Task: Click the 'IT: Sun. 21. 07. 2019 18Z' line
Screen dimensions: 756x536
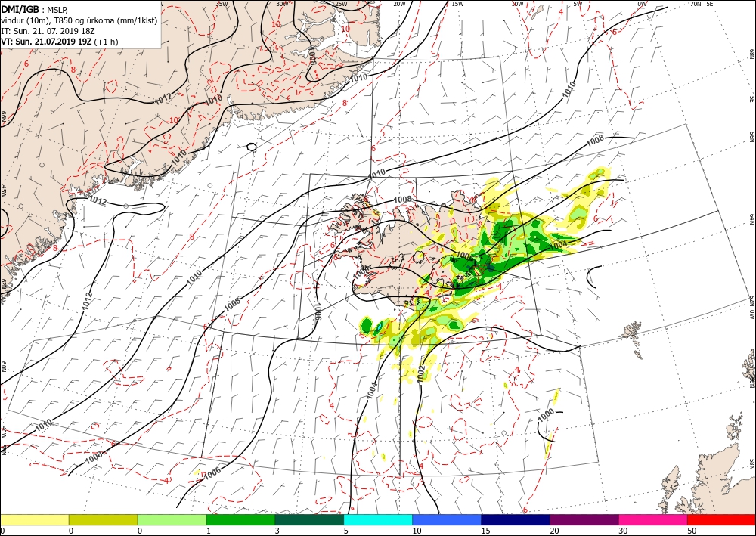Action: [48, 31]
